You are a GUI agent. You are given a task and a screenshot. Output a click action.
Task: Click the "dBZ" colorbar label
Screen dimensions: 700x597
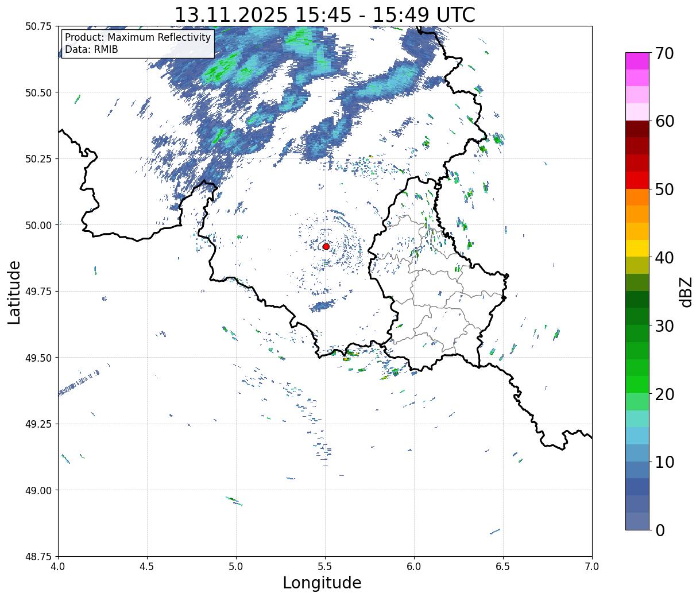[x=686, y=292]
